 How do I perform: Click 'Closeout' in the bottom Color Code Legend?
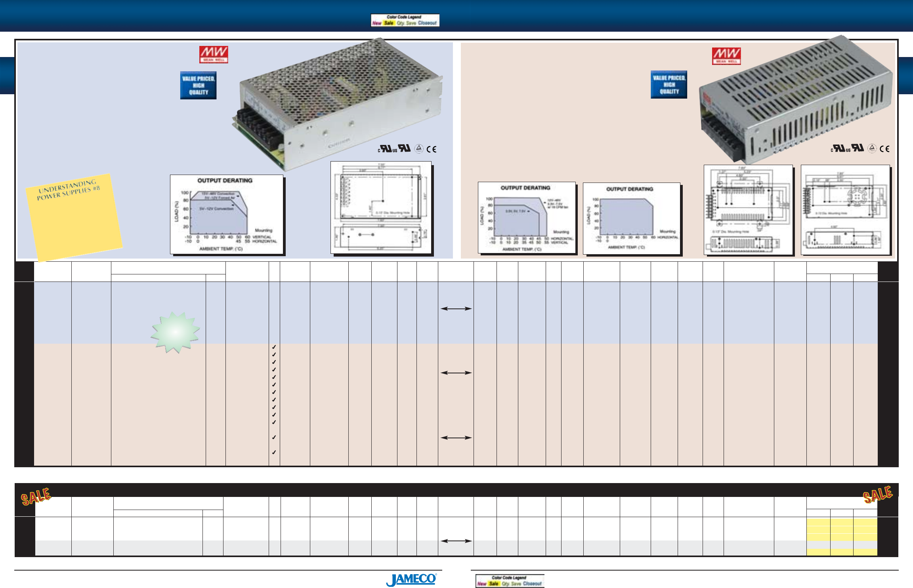tap(532, 584)
